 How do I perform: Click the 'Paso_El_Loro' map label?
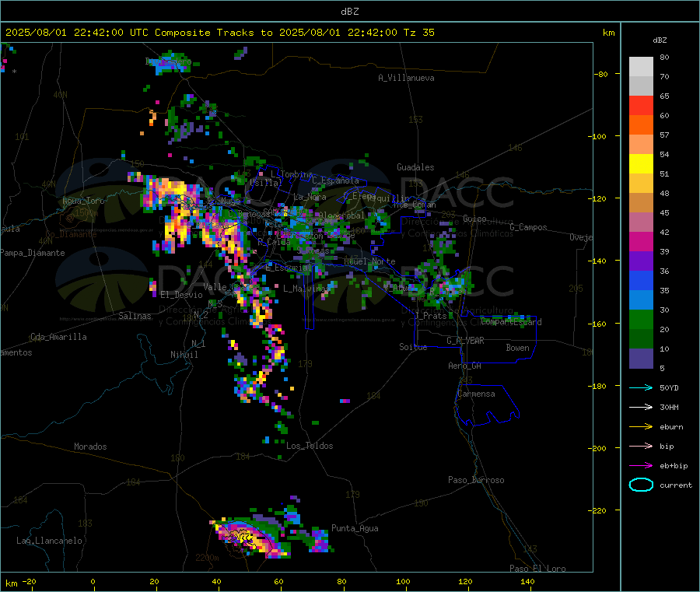click(x=537, y=569)
